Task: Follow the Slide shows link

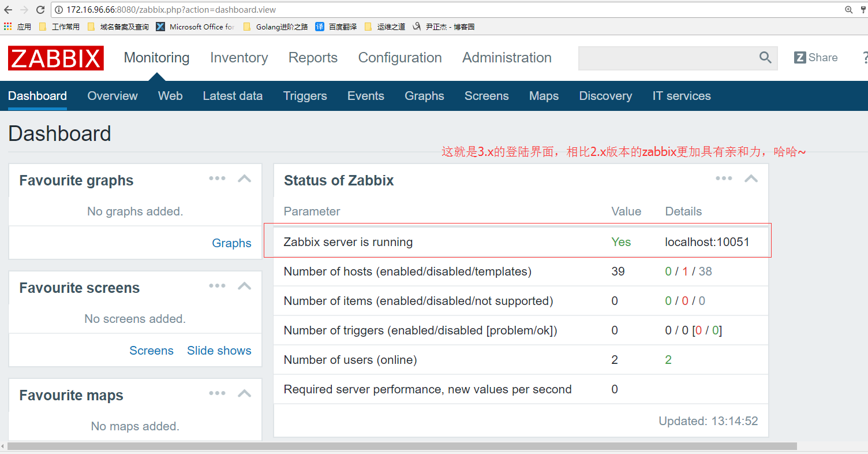Action: 219,351
